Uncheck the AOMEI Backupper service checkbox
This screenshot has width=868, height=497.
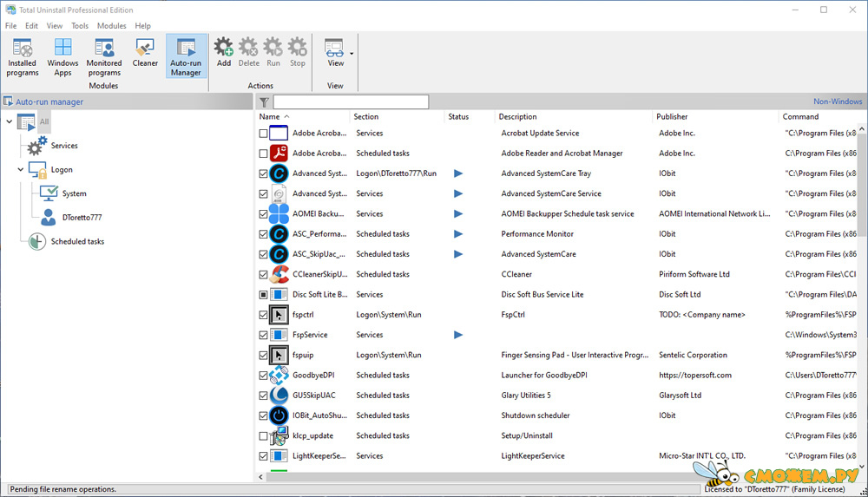coord(264,214)
